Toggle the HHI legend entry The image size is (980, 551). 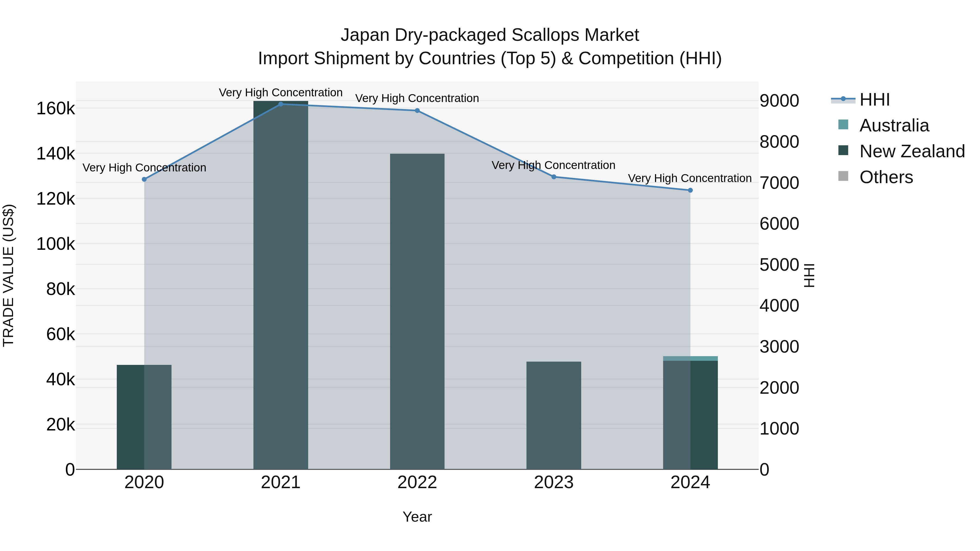860,100
